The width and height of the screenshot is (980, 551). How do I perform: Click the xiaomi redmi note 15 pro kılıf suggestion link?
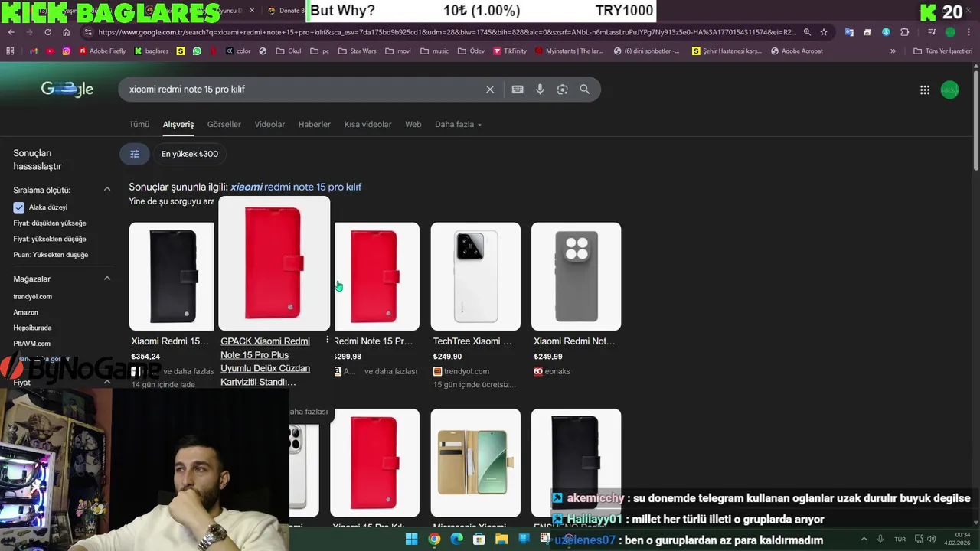296,187
